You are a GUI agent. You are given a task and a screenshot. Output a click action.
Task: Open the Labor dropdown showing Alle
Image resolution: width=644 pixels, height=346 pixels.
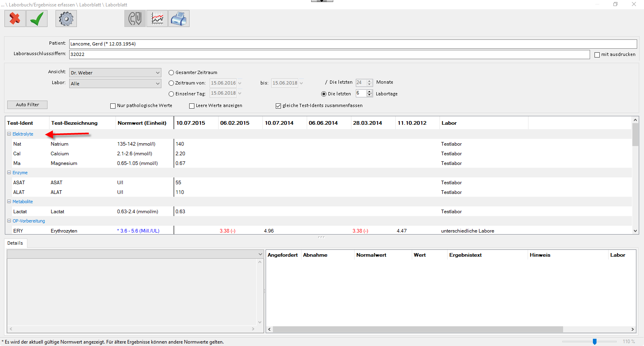tap(115, 84)
